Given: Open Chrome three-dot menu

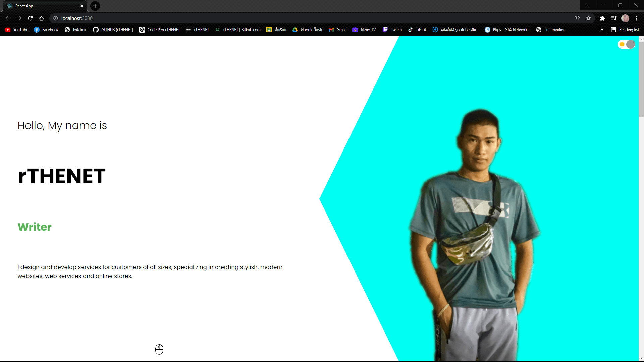Looking at the screenshot, I should 636,18.
